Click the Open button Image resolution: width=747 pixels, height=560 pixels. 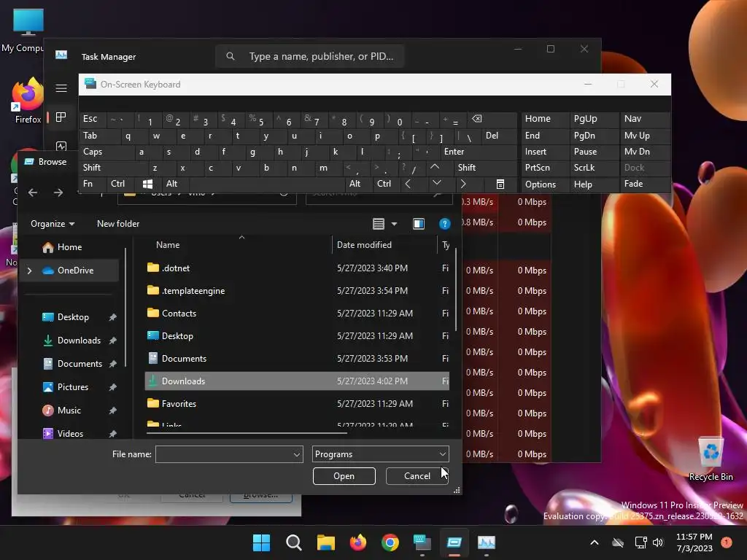pyautogui.click(x=344, y=476)
